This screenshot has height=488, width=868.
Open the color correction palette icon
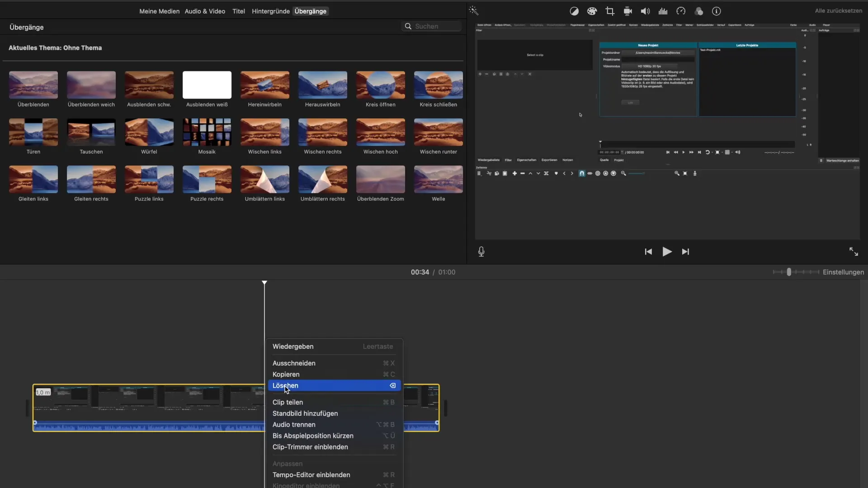[592, 11]
